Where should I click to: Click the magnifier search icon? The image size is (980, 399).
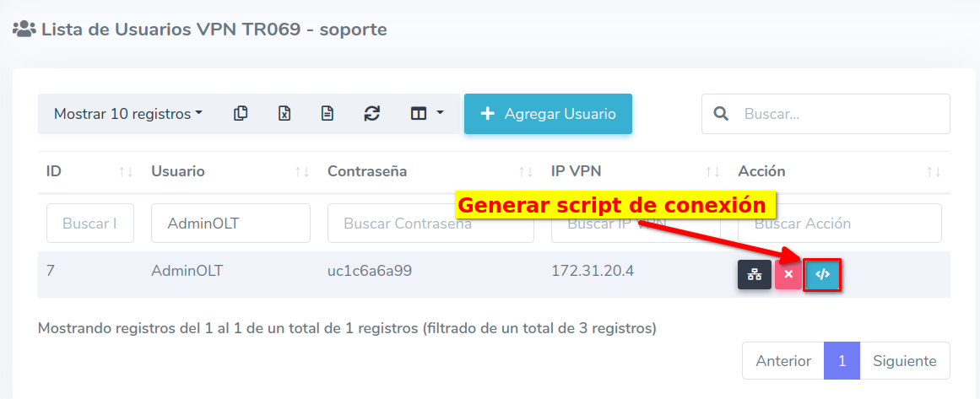[x=721, y=114]
